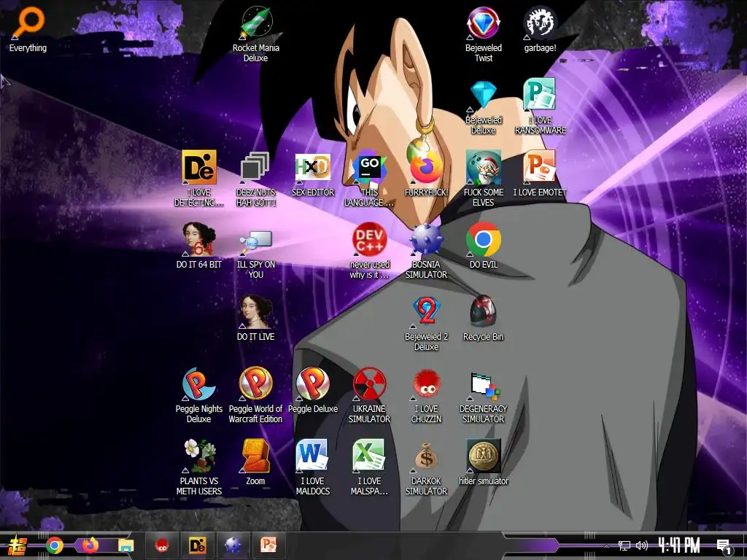Open Firefox from the taskbar
The image size is (747, 560).
[x=90, y=545]
